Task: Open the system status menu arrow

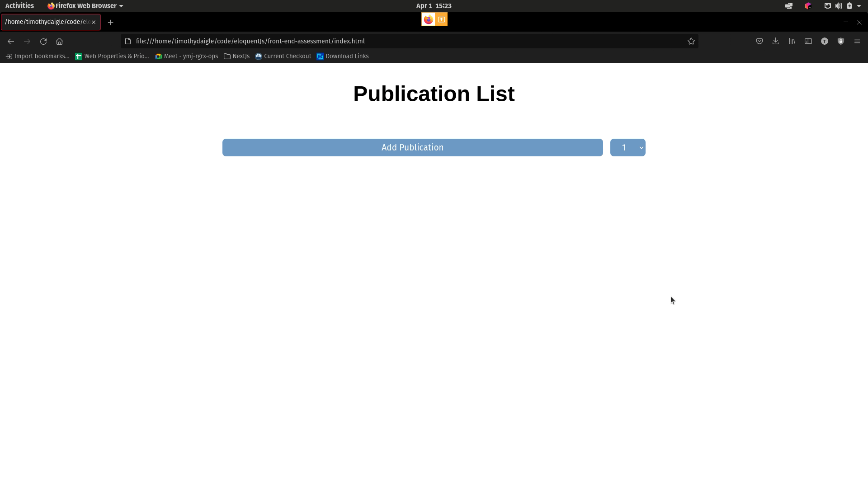Action: pos(859,6)
